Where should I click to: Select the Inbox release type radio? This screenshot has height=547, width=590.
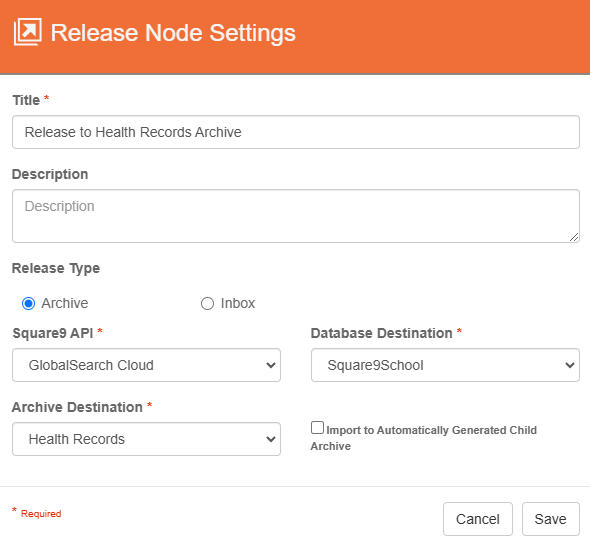[207, 304]
